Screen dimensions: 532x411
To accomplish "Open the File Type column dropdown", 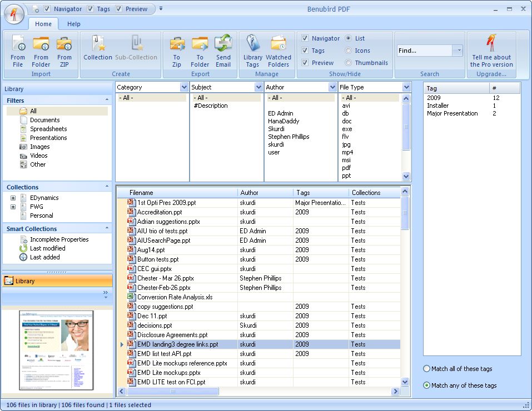I will (407, 87).
